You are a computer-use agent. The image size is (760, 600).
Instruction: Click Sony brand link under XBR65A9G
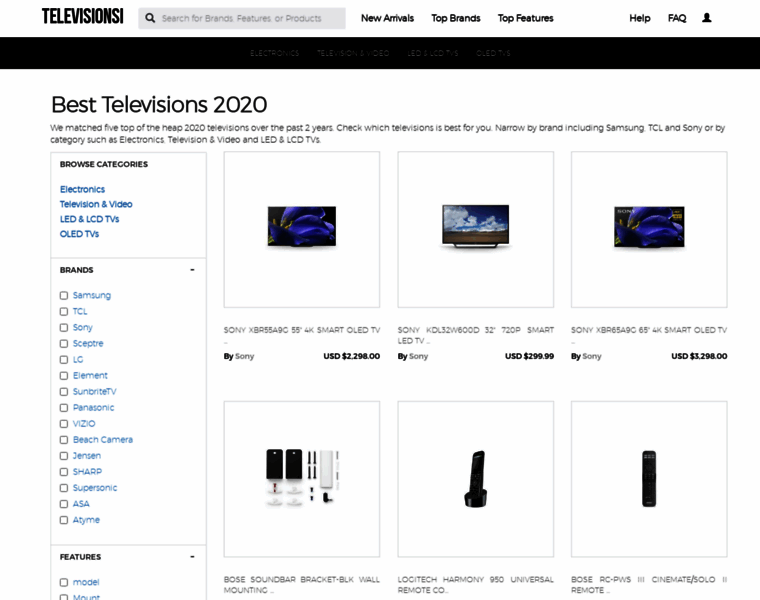coord(591,356)
